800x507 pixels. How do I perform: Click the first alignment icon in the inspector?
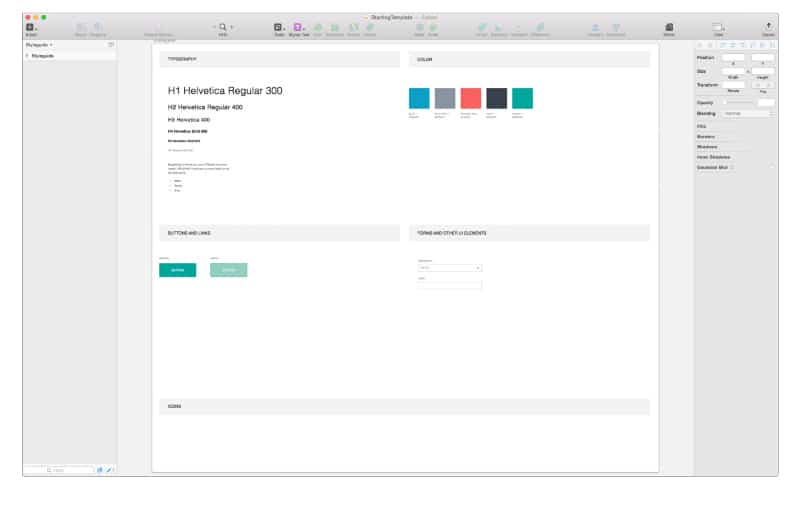[x=700, y=45]
